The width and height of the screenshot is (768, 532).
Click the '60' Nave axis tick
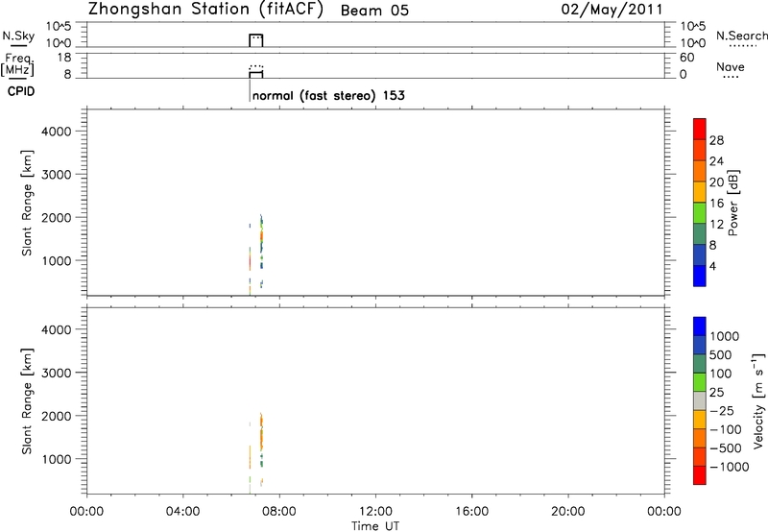tap(686, 58)
